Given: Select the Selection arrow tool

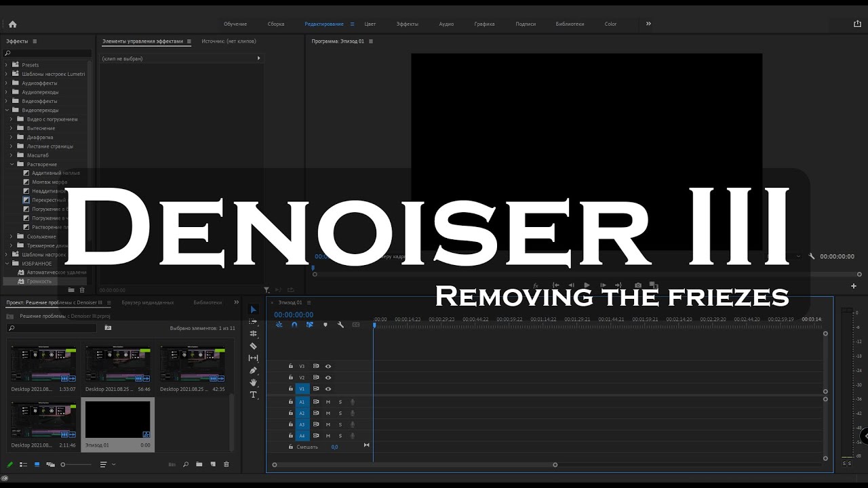Looking at the screenshot, I should (x=254, y=310).
